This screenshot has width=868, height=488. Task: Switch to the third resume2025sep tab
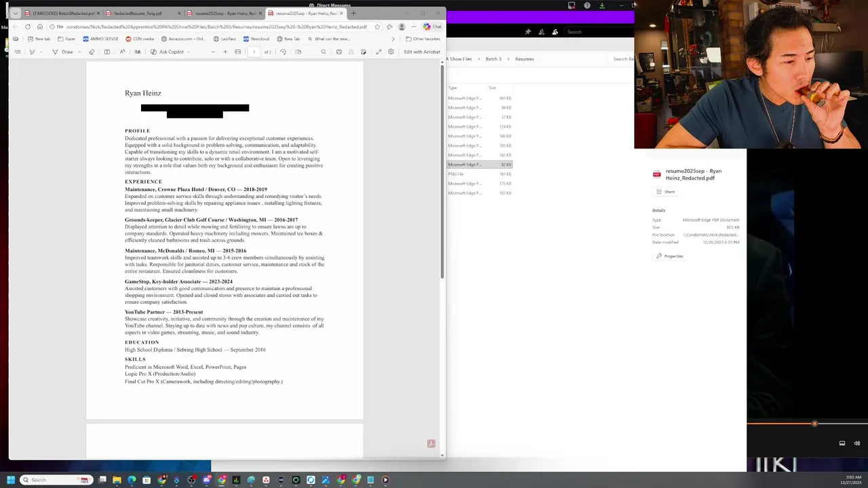(x=224, y=14)
